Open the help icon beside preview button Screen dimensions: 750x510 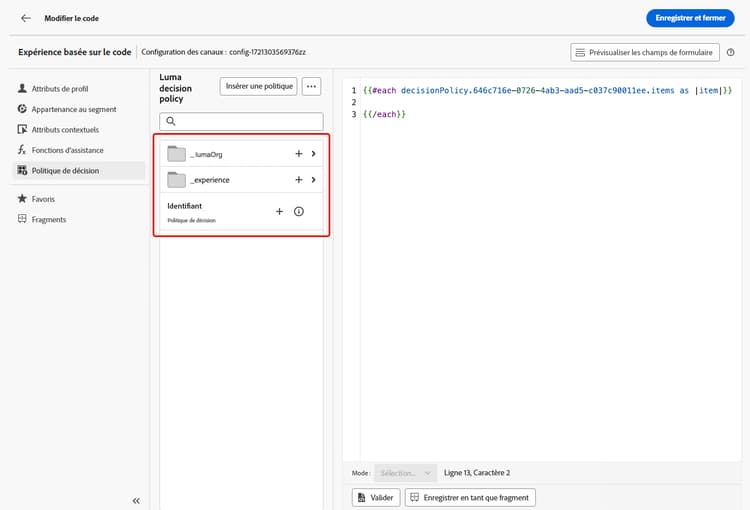coord(730,52)
